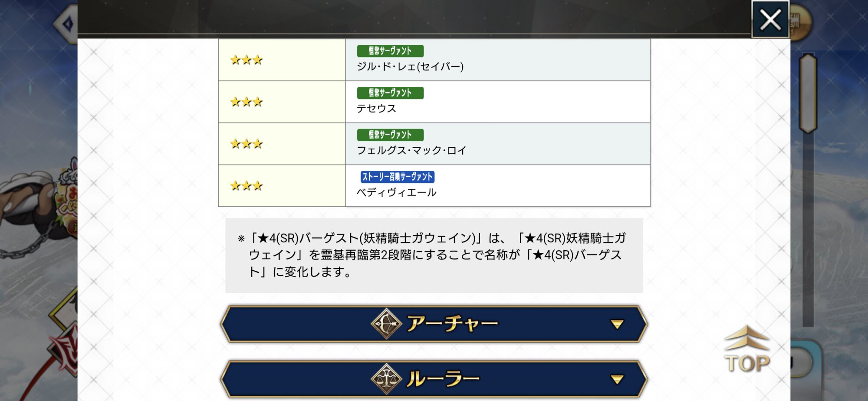Image resolution: width=868 pixels, height=401 pixels.
Task: Click the stars next to フェルグス・マック・ロイ
Action: point(247,144)
